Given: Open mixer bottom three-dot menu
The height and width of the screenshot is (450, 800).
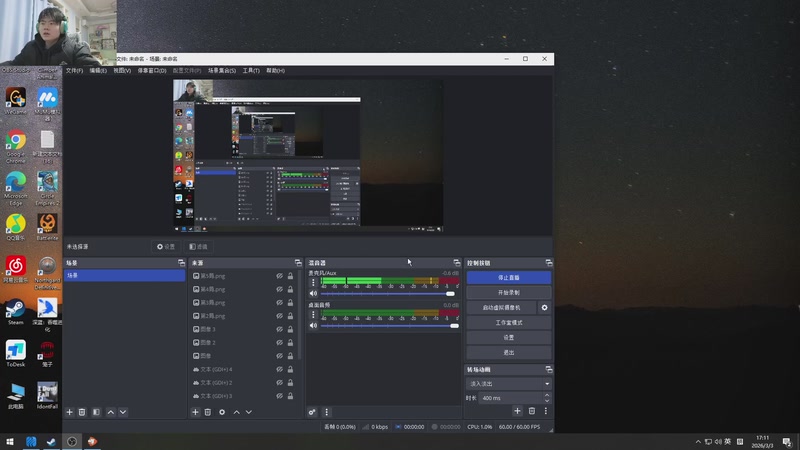Looking at the screenshot, I should (327, 412).
